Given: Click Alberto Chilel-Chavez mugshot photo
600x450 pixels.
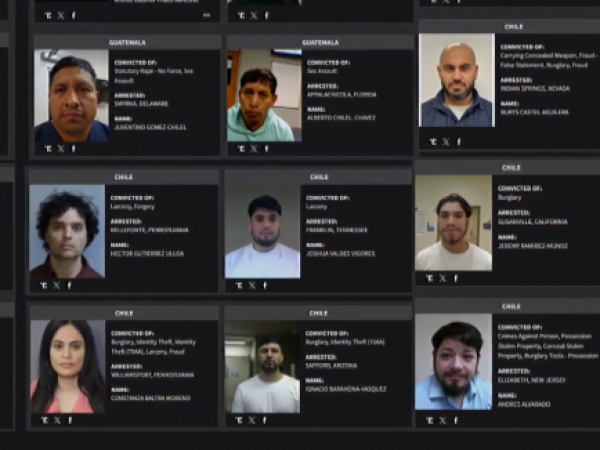Looking at the screenshot, I should (x=260, y=96).
